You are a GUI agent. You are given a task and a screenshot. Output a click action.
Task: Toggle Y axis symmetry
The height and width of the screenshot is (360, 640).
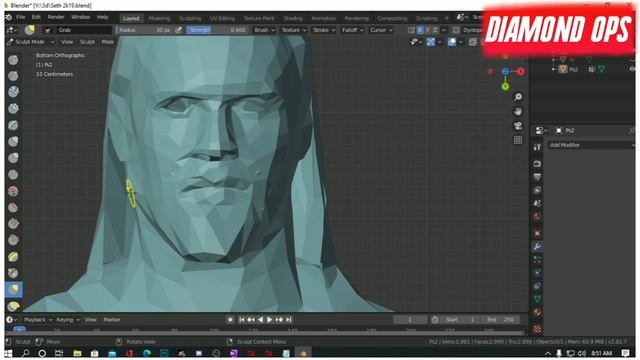tap(428, 30)
